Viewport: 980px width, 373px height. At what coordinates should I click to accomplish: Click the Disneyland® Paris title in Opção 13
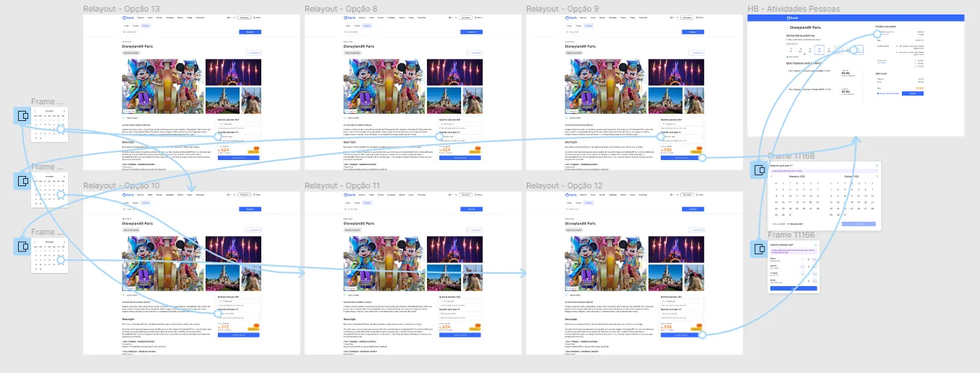[137, 47]
